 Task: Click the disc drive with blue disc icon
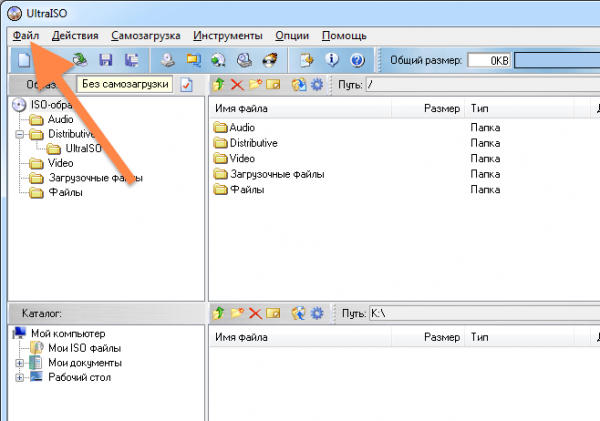pyautogui.click(x=244, y=60)
